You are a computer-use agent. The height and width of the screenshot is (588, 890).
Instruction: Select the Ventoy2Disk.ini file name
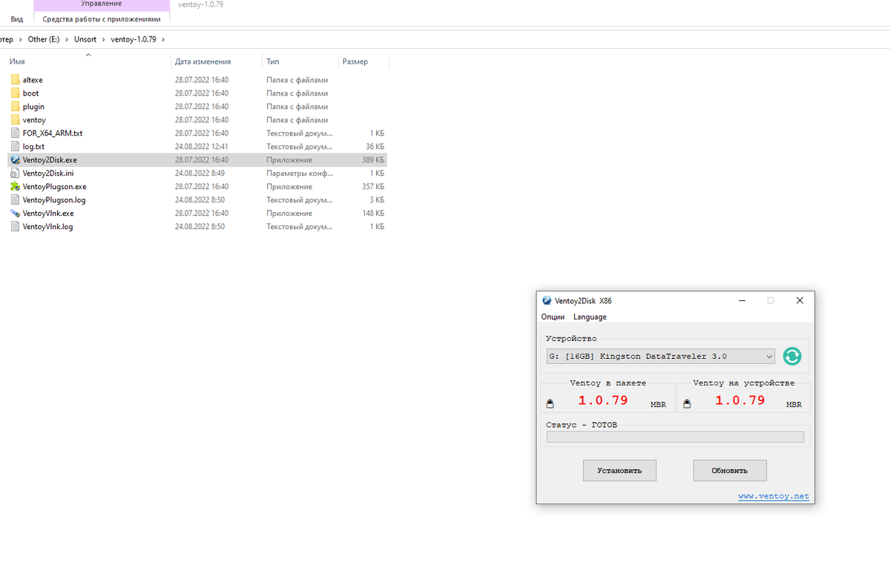tap(48, 174)
